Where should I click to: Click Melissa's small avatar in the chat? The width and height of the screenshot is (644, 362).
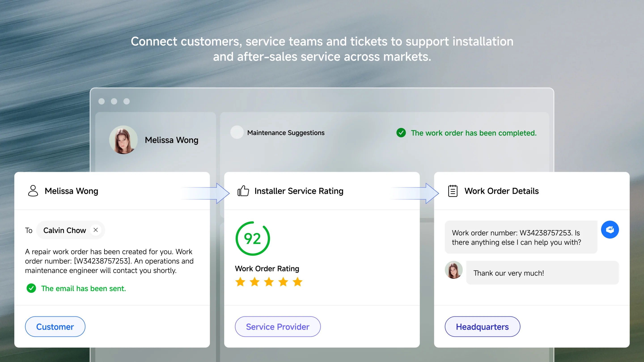point(454,270)
